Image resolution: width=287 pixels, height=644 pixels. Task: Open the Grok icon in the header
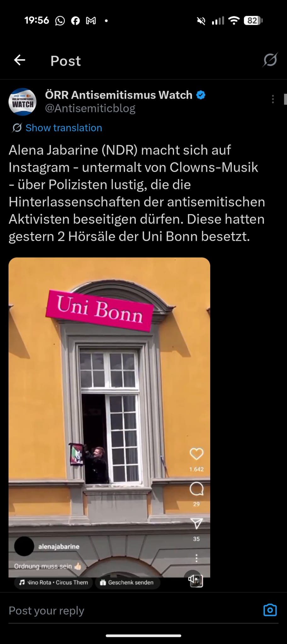pos(270,60)
